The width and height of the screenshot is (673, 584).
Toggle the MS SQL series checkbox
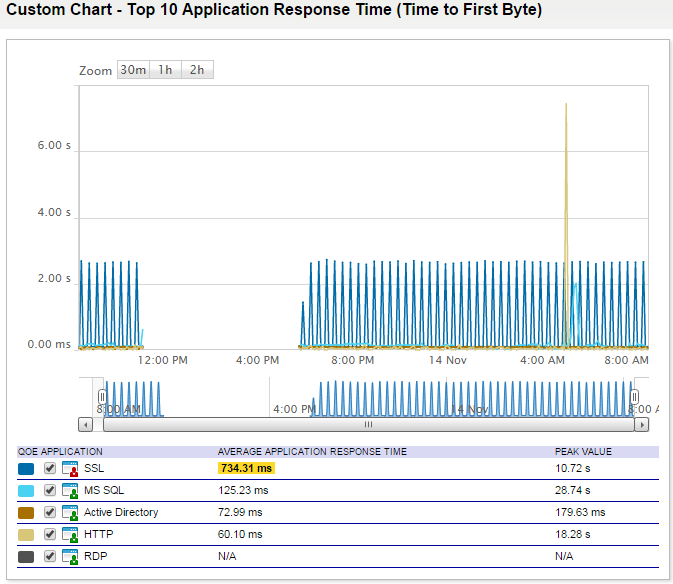pyautogui.click(x=50, y=491)
